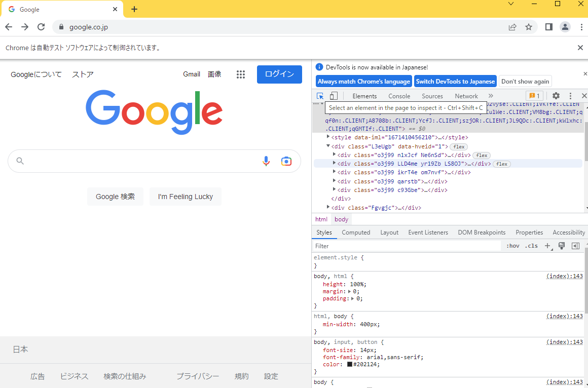Click the voice search microphone icon

click(x=266, y=161)
